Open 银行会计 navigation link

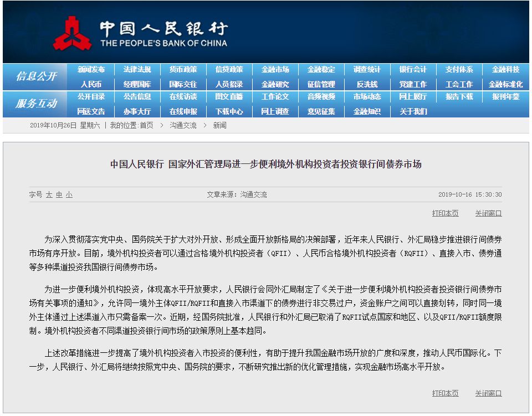pos(413,69)
